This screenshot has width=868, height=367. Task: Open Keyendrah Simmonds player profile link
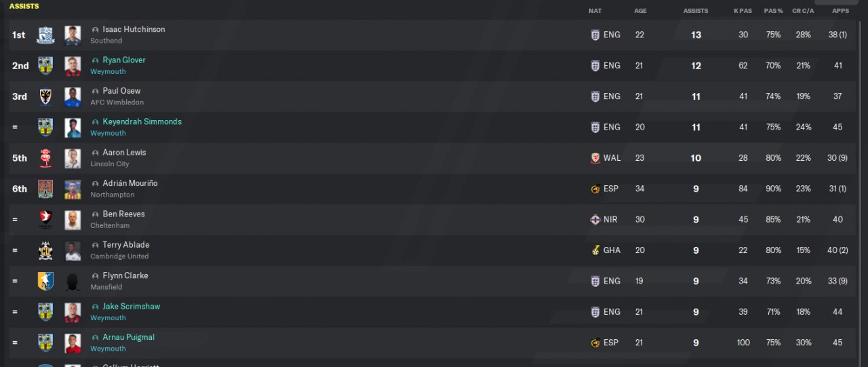(x=142, y=122)
